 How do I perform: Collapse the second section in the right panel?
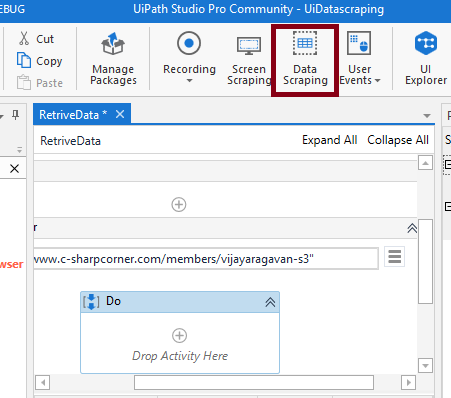point(448,206)
